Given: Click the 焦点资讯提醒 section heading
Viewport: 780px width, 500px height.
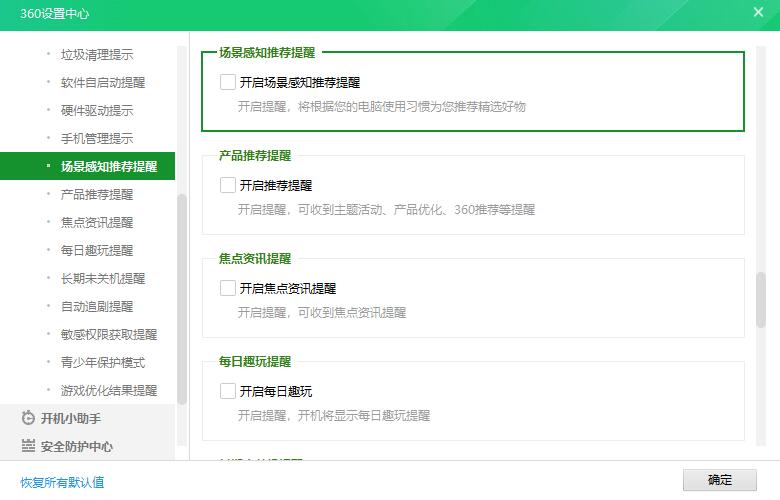Looking at the screenshot, I should pos(255,258).
